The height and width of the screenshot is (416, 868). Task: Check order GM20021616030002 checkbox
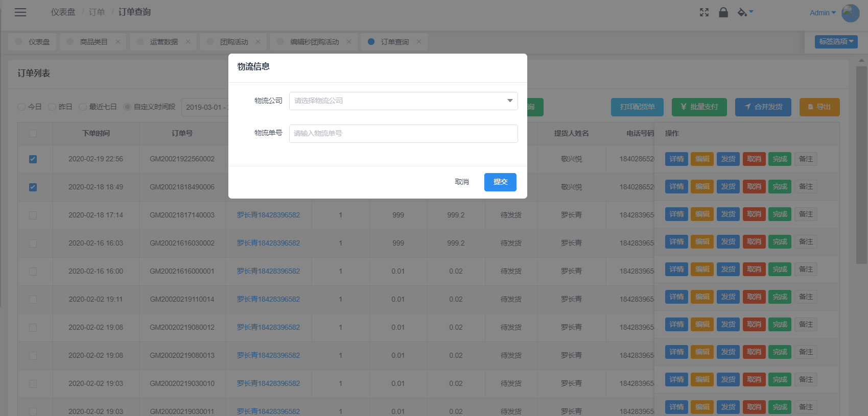33,243
